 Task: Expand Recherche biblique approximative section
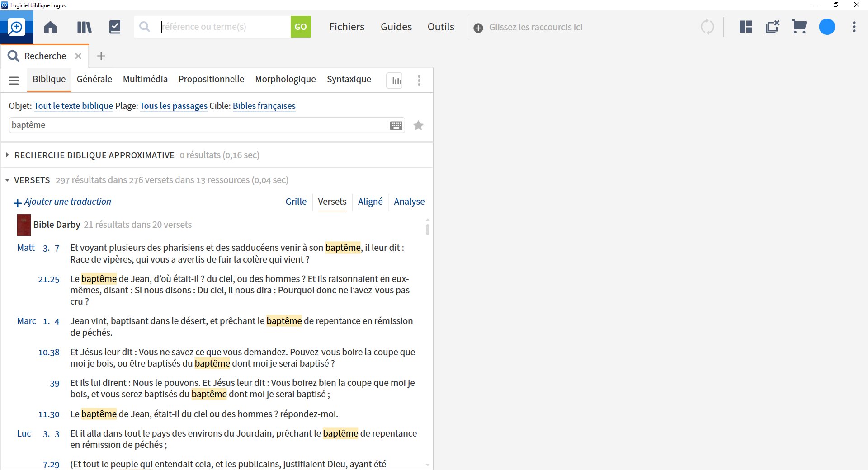[7, 155]
